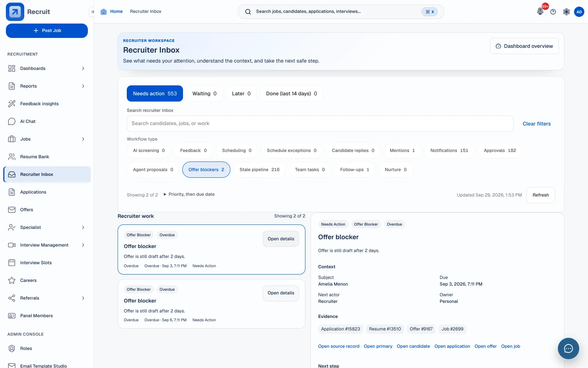588x368 pixels.
Task: Click the Panel Members ID card icon
Action: (x=12, y=316)
